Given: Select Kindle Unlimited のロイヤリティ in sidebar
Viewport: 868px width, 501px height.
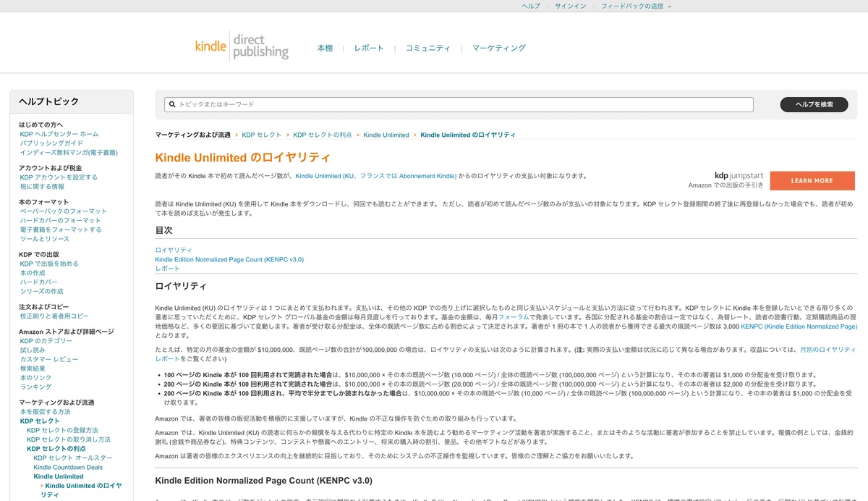Looking at the screenshot, I should point(81,490).
